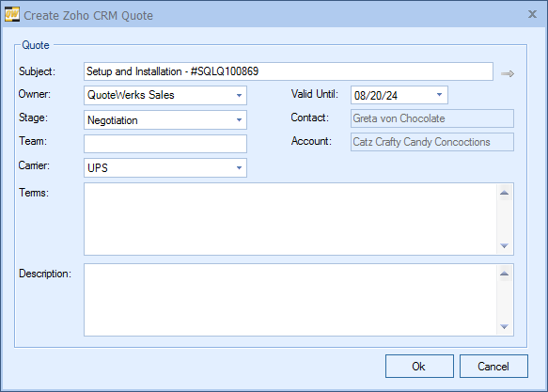Image resolution: width=548 pixels, height=392 pixels.
Task: Click Terms scrollbar up arrow
Action: pyautogui.click(x=505, y=193)
